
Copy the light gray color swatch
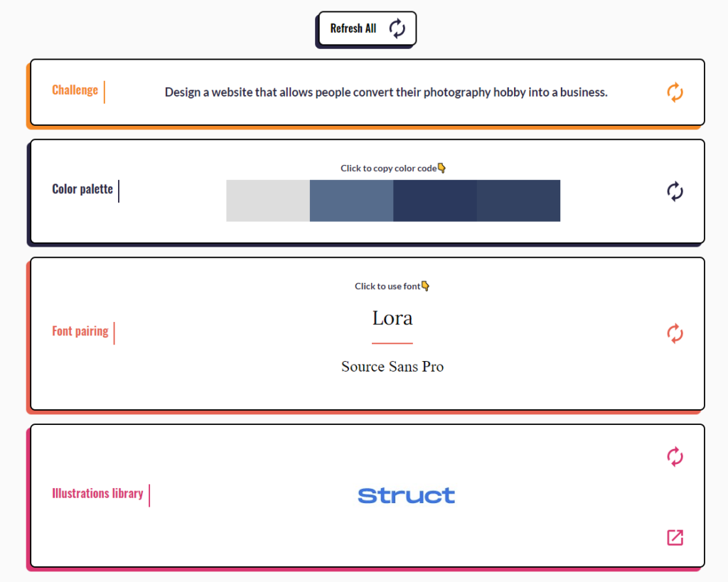click(x=268, y=200)
